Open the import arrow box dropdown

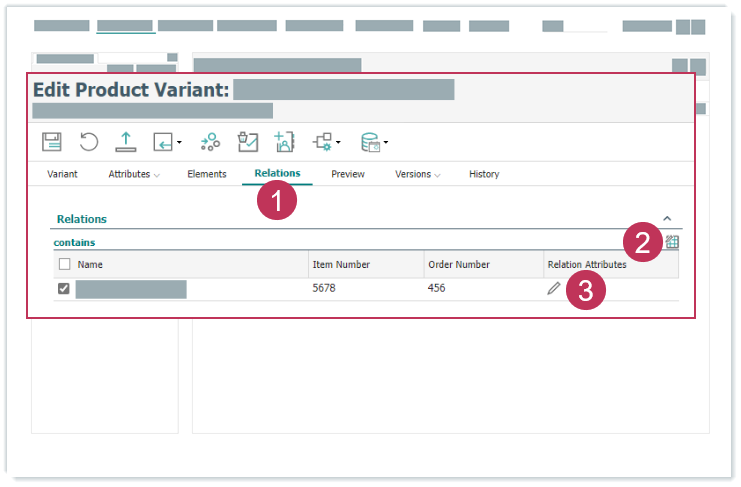click(167, 142)
